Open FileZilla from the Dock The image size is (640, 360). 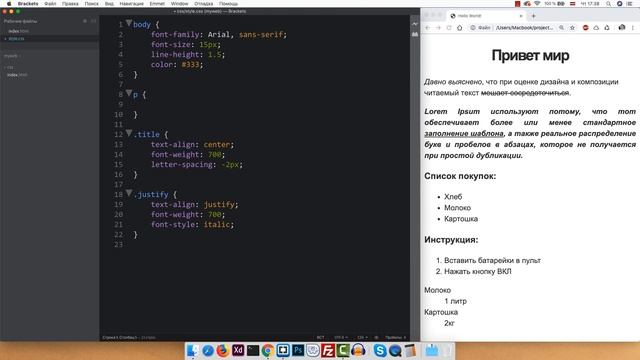tap(328, 350)
